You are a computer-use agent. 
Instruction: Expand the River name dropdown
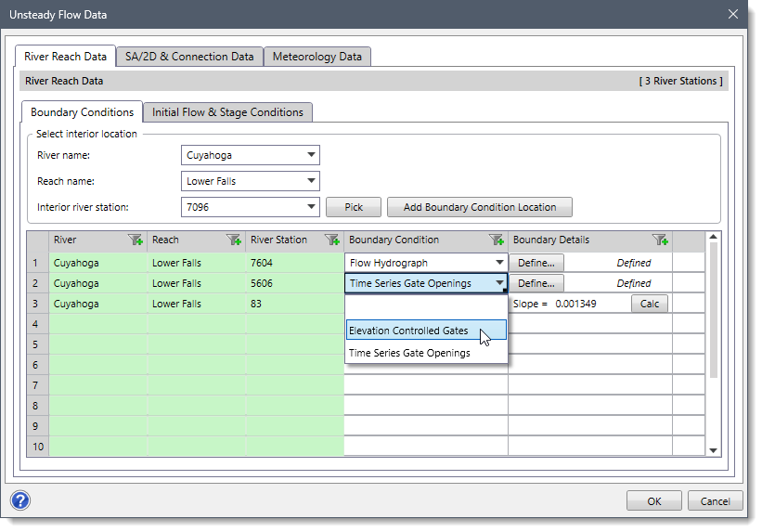(311, 155)
